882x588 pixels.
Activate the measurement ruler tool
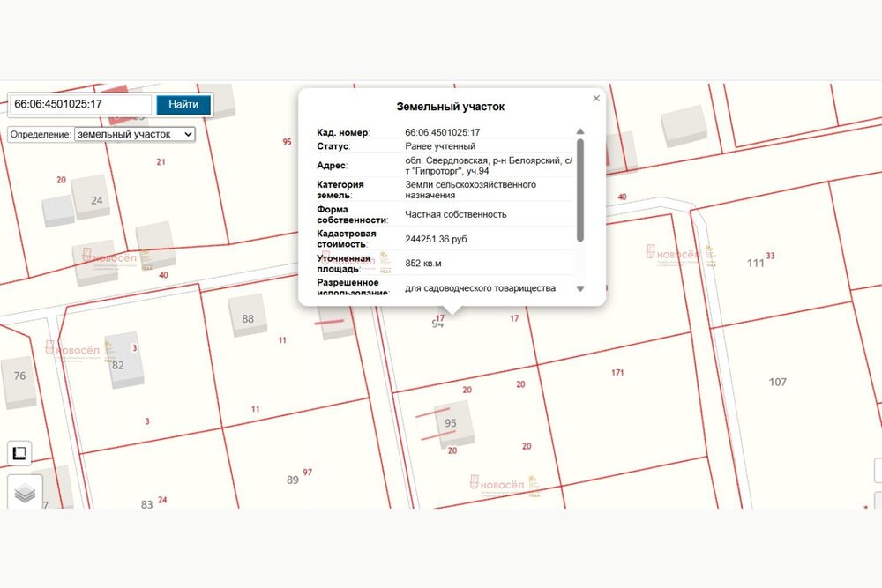click(x=19, y=453)
